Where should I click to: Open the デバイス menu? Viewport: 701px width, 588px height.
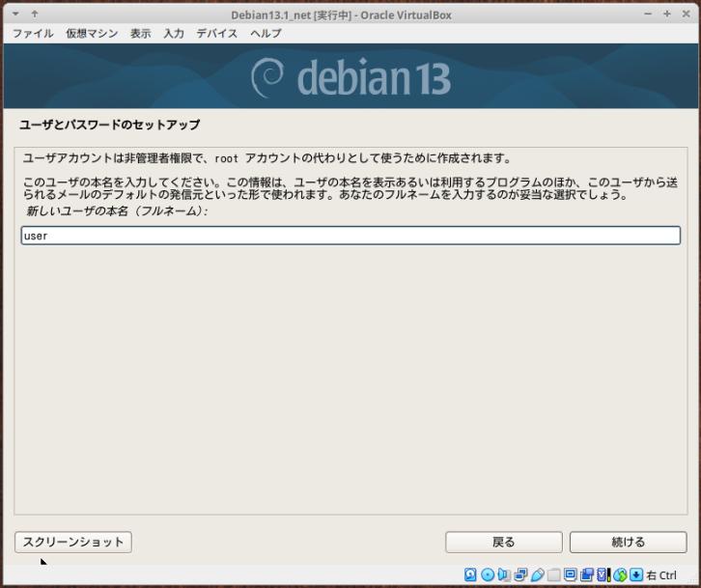tap(217, 34)
